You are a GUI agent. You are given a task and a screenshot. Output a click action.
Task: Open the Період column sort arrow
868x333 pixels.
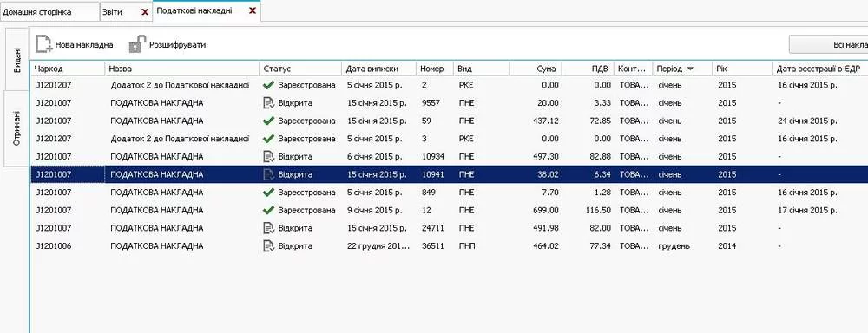690,69
